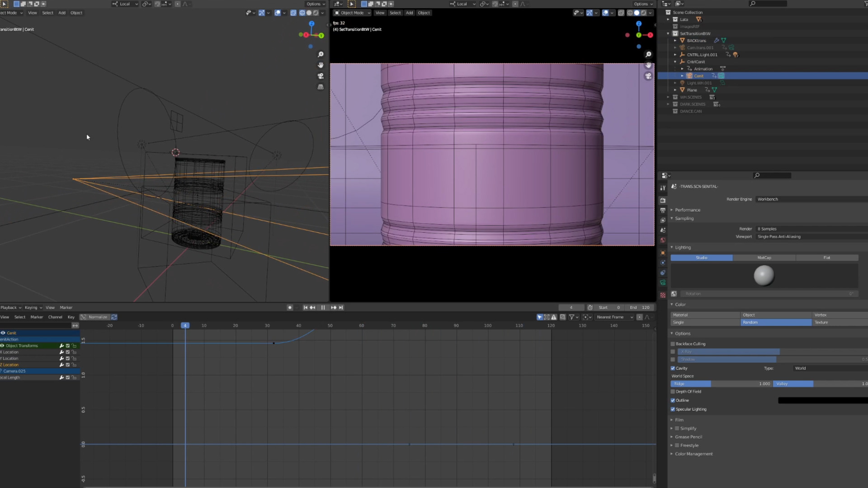868x488 pixels.
Task: Toggle orthographic grid icon in left viewport
Action: (x=321, y=87)
